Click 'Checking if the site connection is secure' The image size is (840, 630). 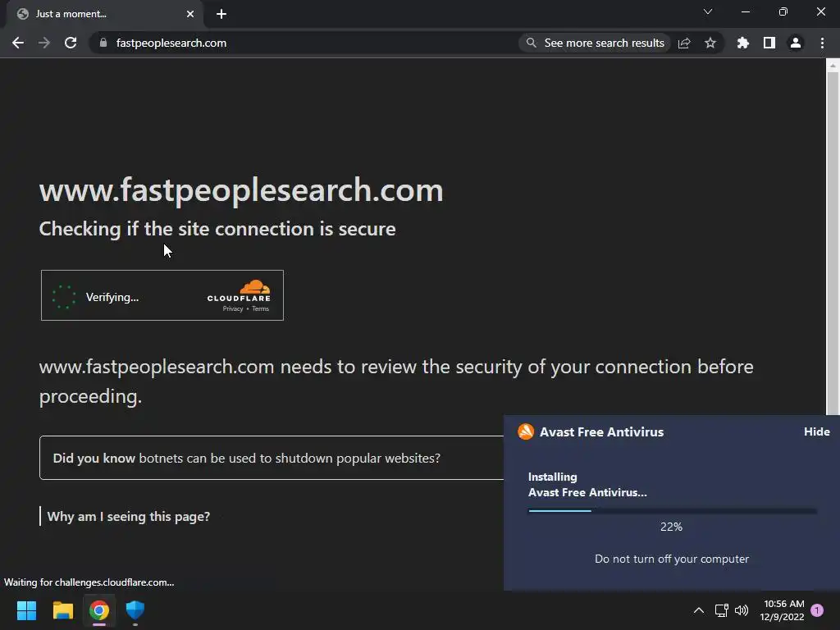(217, 229)
